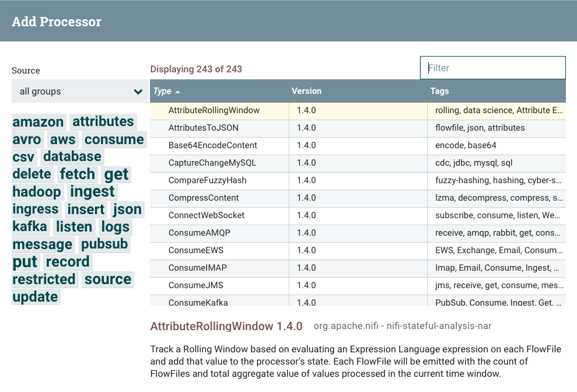
Task: Select the CompressContent processor
Action: 204,198
